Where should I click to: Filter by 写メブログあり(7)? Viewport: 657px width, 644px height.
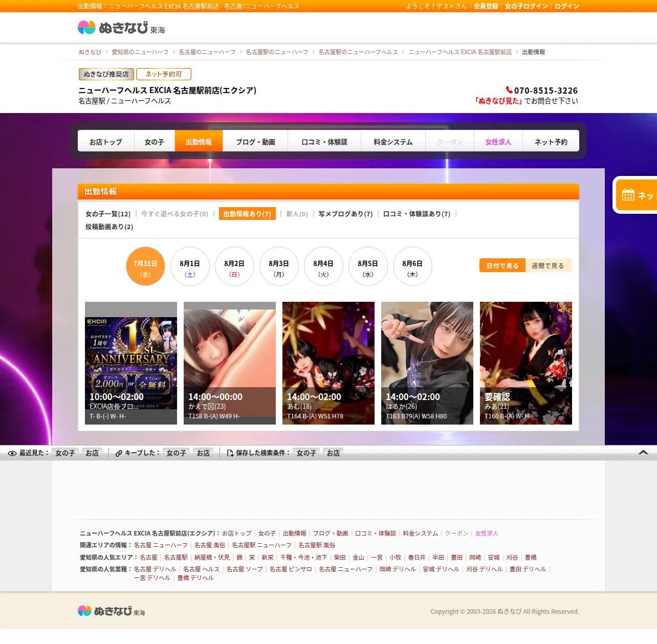345,214
